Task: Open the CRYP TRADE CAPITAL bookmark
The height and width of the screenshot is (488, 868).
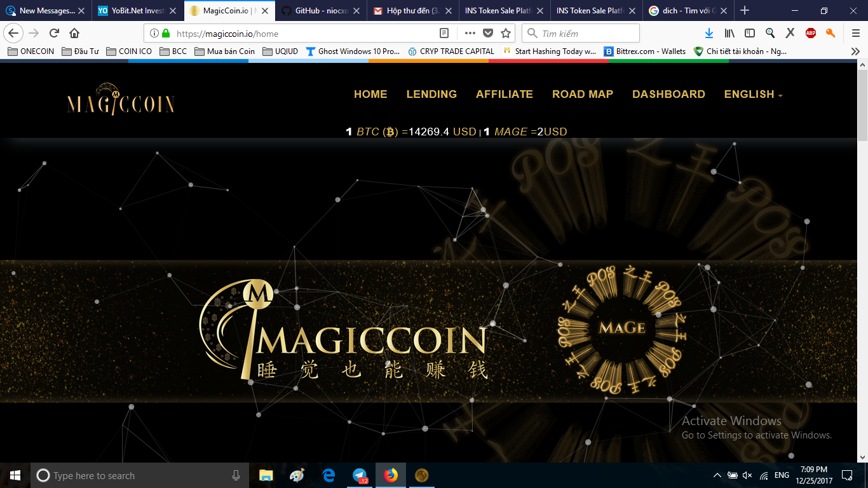Action: point(451,51)
